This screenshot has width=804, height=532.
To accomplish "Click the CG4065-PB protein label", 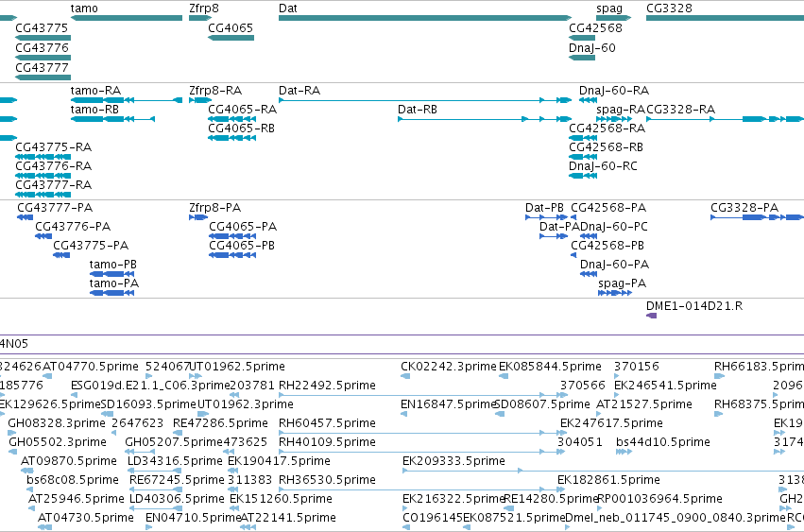I will [x=242, y=246].
